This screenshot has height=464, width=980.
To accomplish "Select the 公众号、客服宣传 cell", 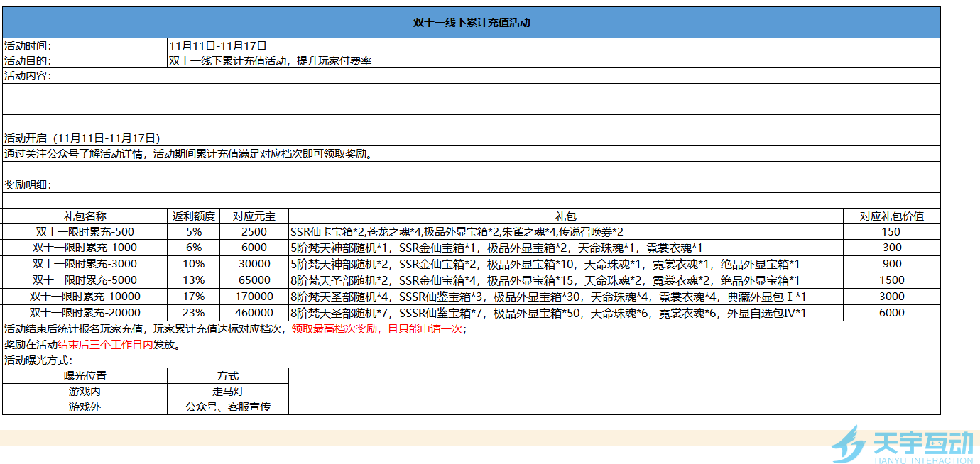I will [227, 407].
